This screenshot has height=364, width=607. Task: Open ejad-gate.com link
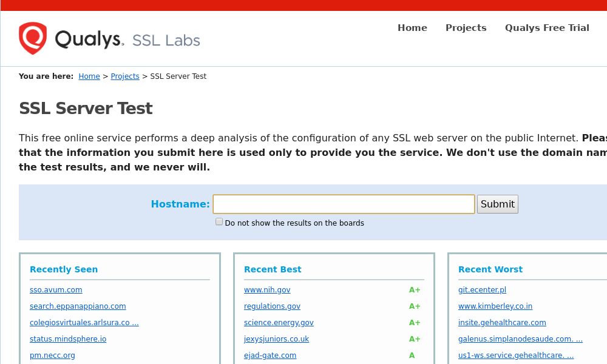(x=270, y=355)
